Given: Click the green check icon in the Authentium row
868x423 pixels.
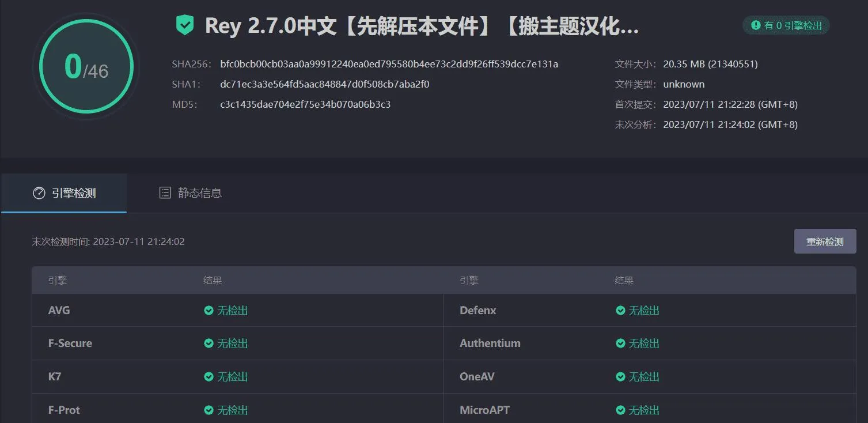Looking at the screenshot, I should point(620,343).
